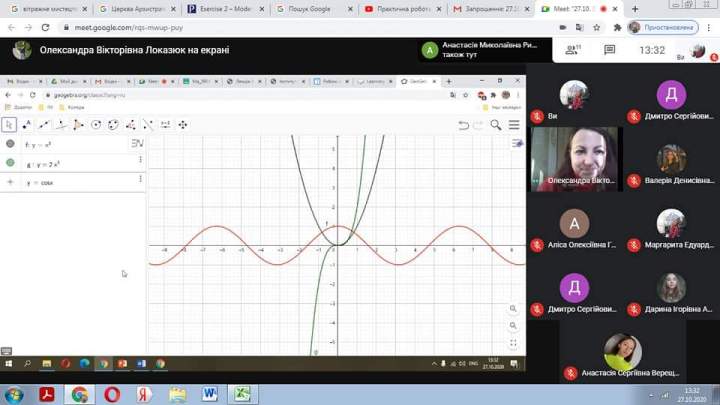Select the GeoGebra Circle with Center tool
The height and width of the screenshot is (405, 720).
pos(96,124)
